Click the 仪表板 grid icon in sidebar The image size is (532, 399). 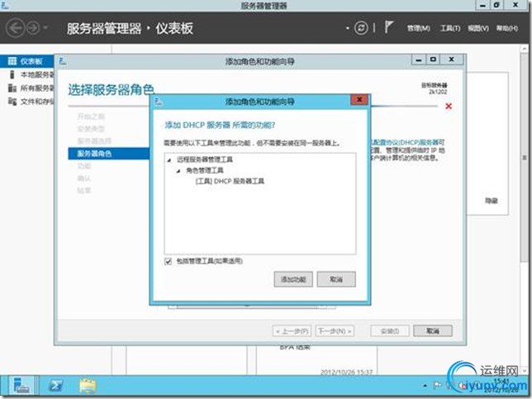pyautogui.click(x=12, y=61)
